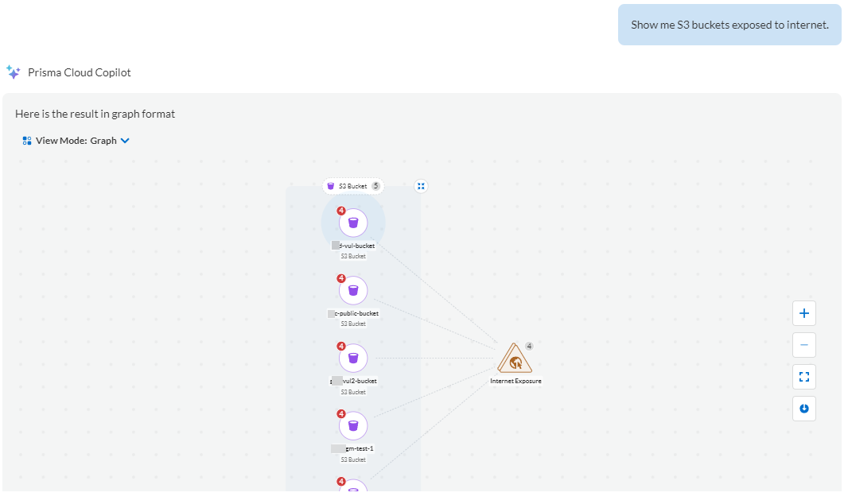848x504 pixels.
Task: Click the count badge on Internet Exposure
Action: pos(529,347)
